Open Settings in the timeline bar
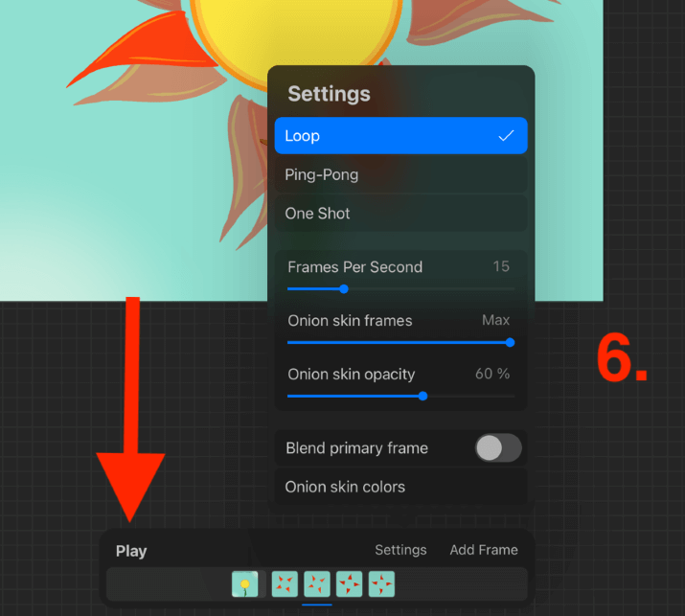The width and height of the screenshot is (685, 616). click(400, 550)
